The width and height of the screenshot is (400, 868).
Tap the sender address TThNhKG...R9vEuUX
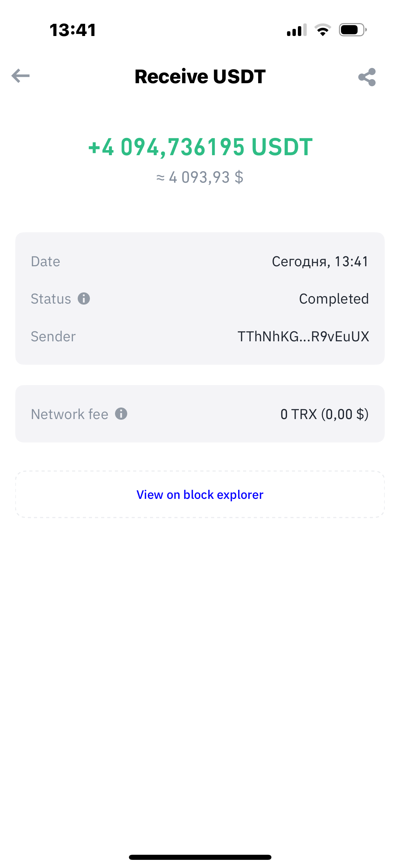pos(303,337)
